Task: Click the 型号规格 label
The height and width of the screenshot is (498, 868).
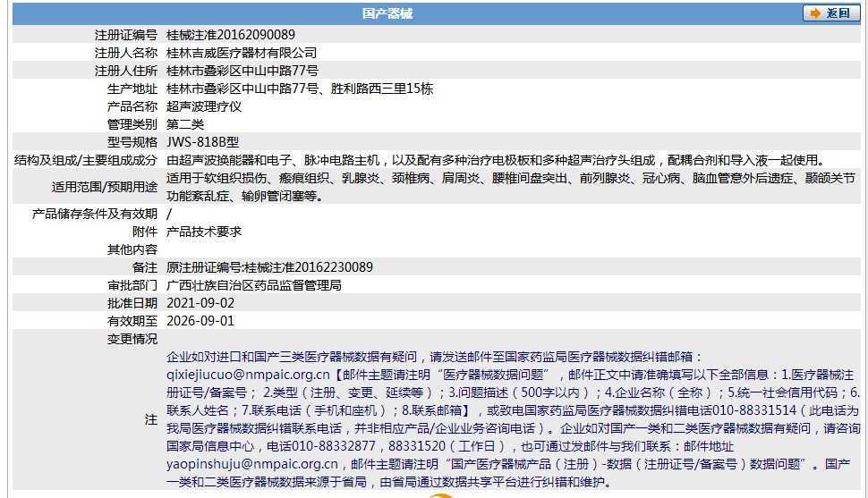Action: [132, 142]
